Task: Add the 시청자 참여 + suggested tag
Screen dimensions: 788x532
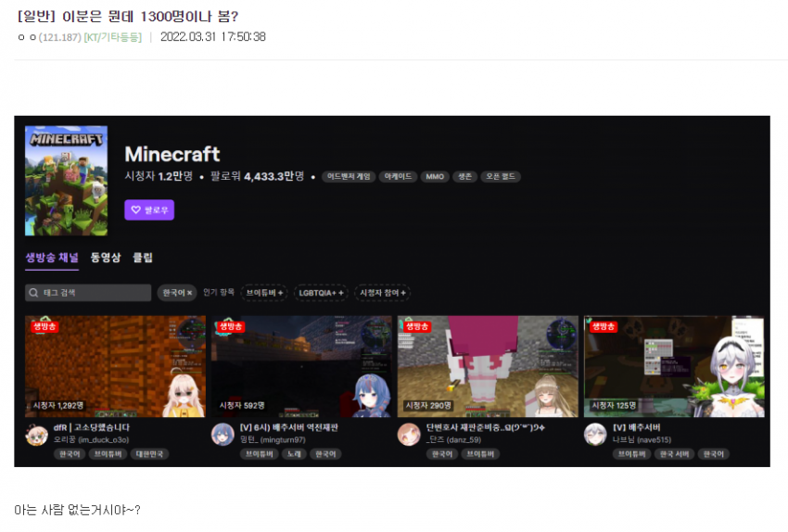Action: [x=383, y=293]
